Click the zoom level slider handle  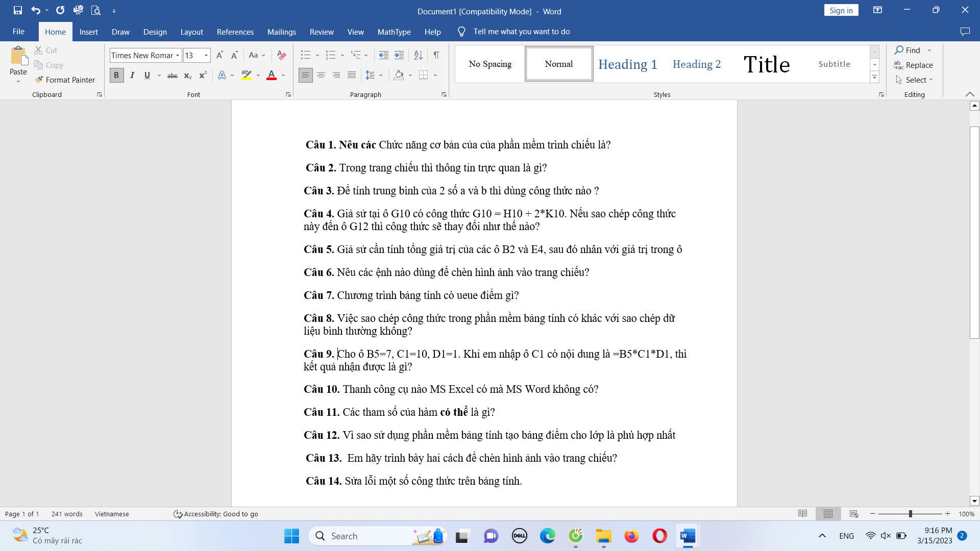pyautogui.click(x=910, y=514)
